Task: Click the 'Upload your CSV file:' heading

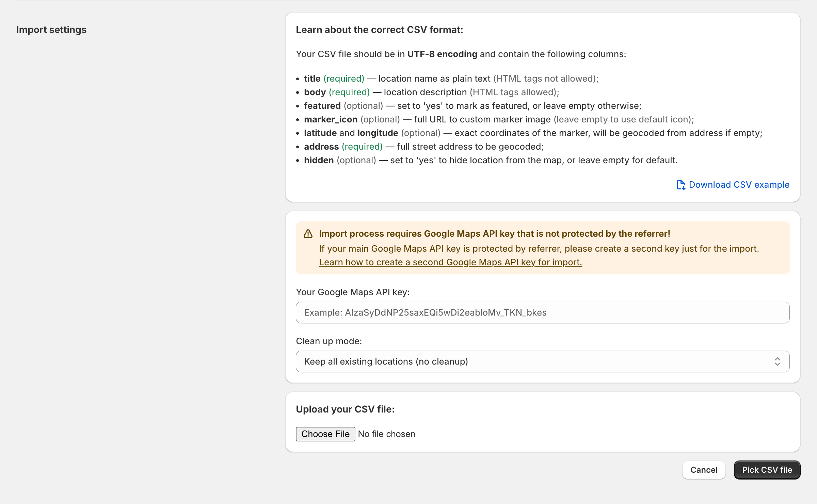Action: (x=345, y=409)
